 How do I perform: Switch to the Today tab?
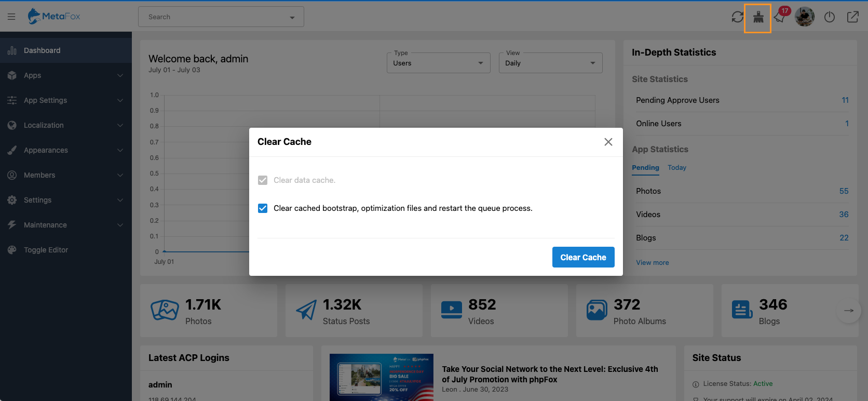click(677, 167)
